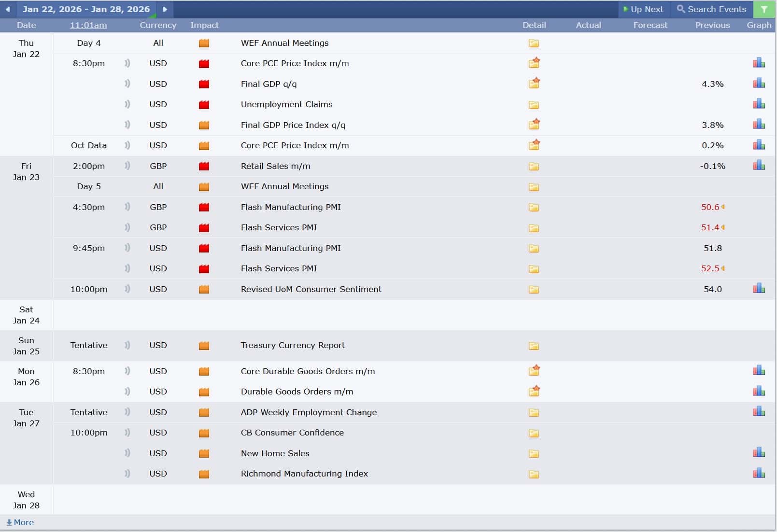Open graph for Core PCE Price Index
This screenshot has height=532, width=777.
pyautogui.click(x=759, y=62)
